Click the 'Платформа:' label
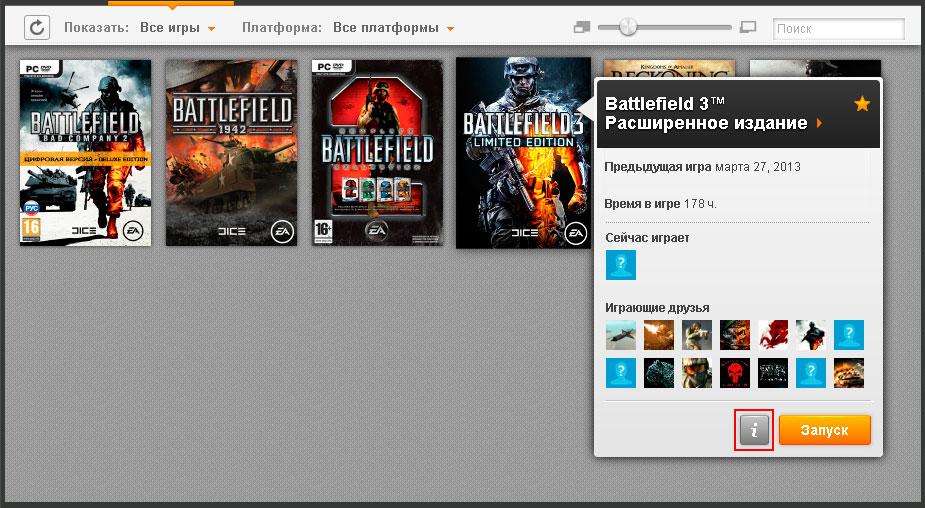The width and height of the screenshot is (925, 508). point(282,28)
